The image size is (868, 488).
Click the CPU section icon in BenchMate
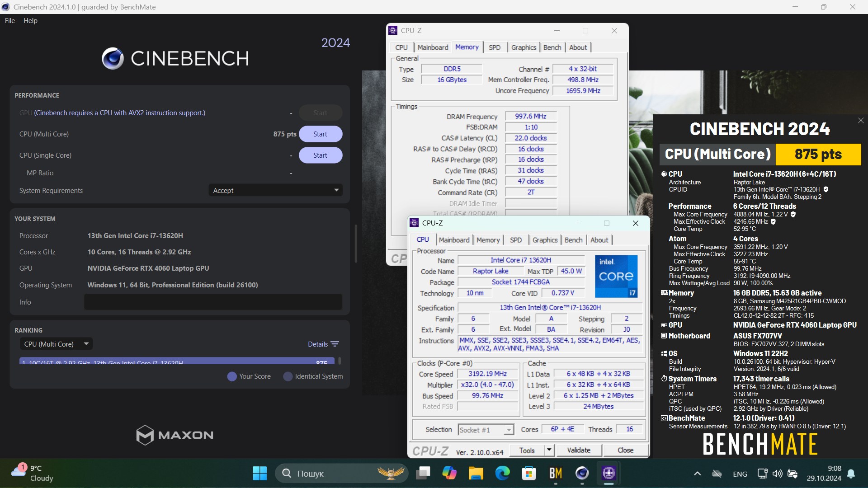pos(664,174)
